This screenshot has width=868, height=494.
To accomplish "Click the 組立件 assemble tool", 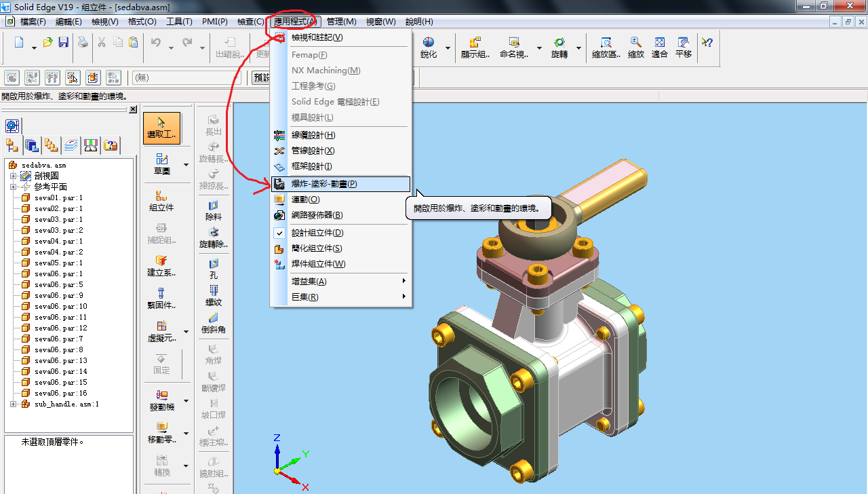I will point(161,201).
